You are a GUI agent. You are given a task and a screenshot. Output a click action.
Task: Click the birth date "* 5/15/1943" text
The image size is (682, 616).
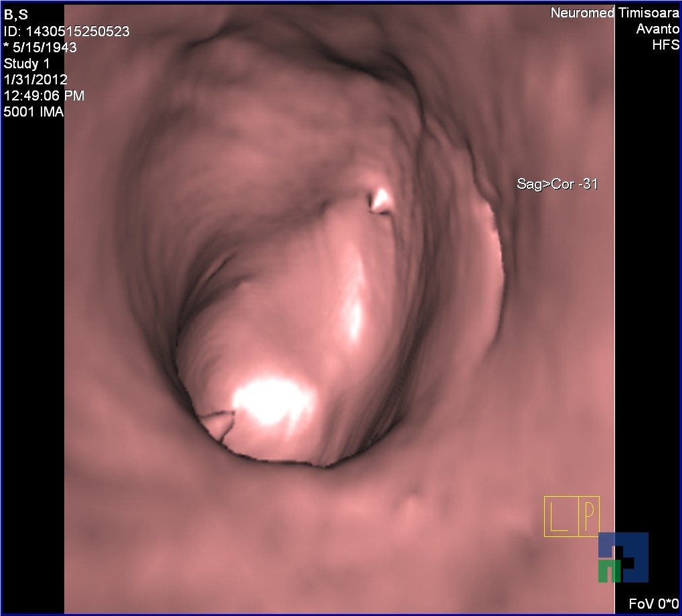pyautogui.click(x=40, y=48)
